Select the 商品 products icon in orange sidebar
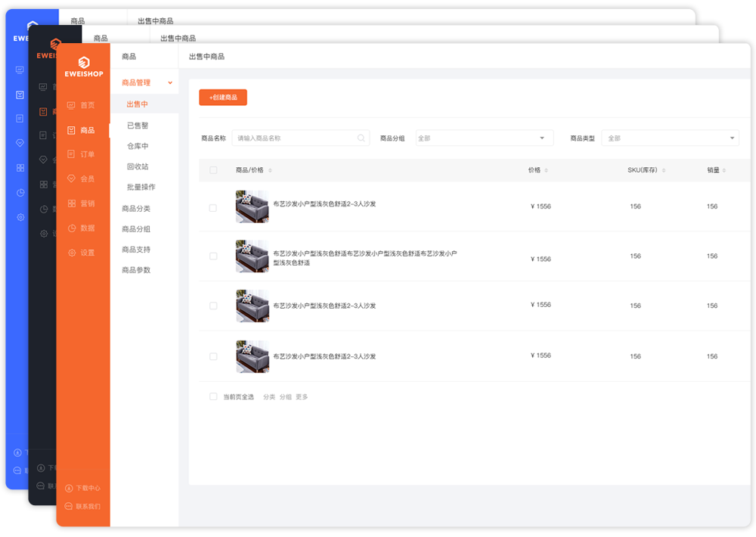 [x=71, y=130]
